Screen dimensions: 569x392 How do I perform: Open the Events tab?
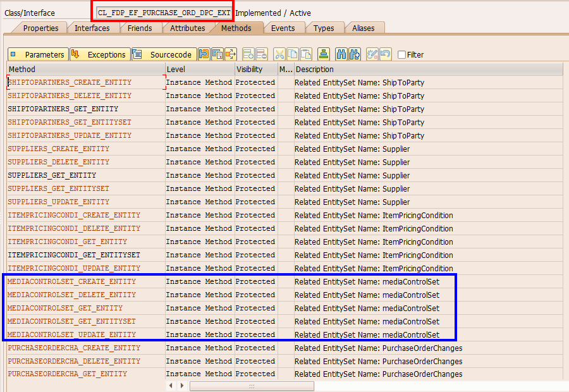(x=283, y=28)
